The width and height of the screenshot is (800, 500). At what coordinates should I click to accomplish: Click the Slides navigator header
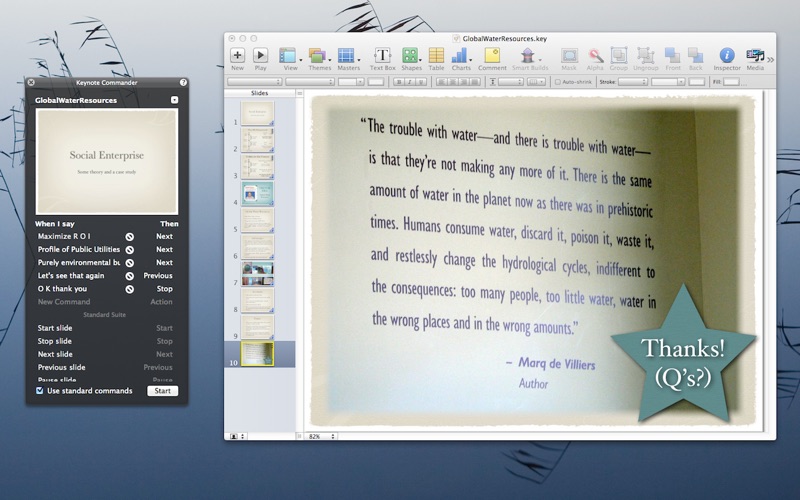[x=260, y=93]
